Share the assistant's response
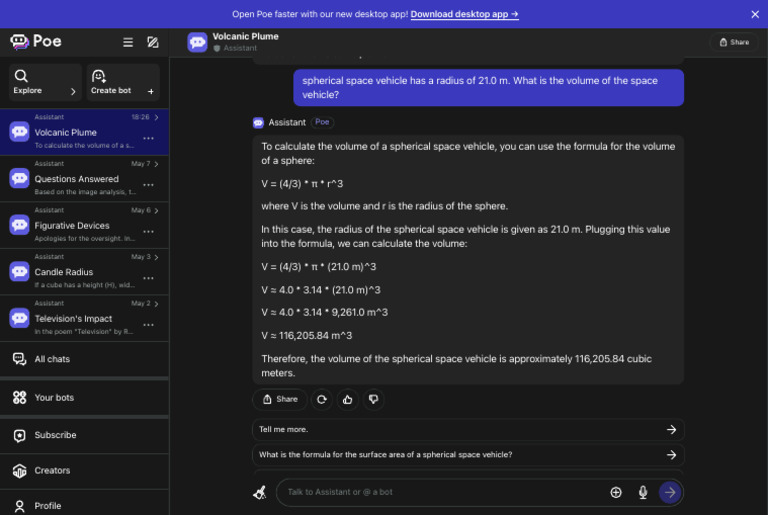The image size is (768, 515). point(280,399)
